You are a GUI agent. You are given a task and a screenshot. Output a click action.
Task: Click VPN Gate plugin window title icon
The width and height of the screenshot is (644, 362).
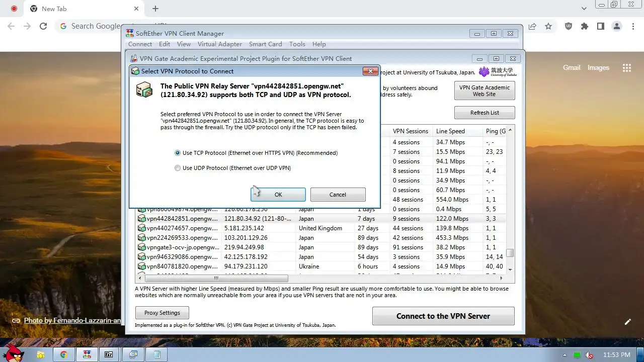click(134, 58)
